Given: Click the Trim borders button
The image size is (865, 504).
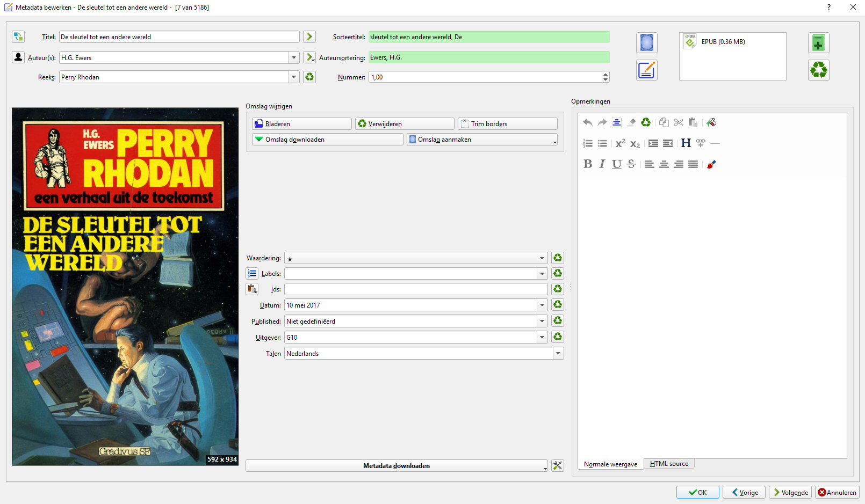Looking at the screenshot, I should 508,124.
